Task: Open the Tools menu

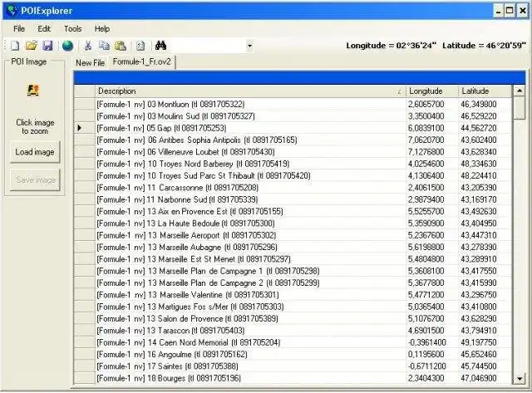Action: coord(73,29)
